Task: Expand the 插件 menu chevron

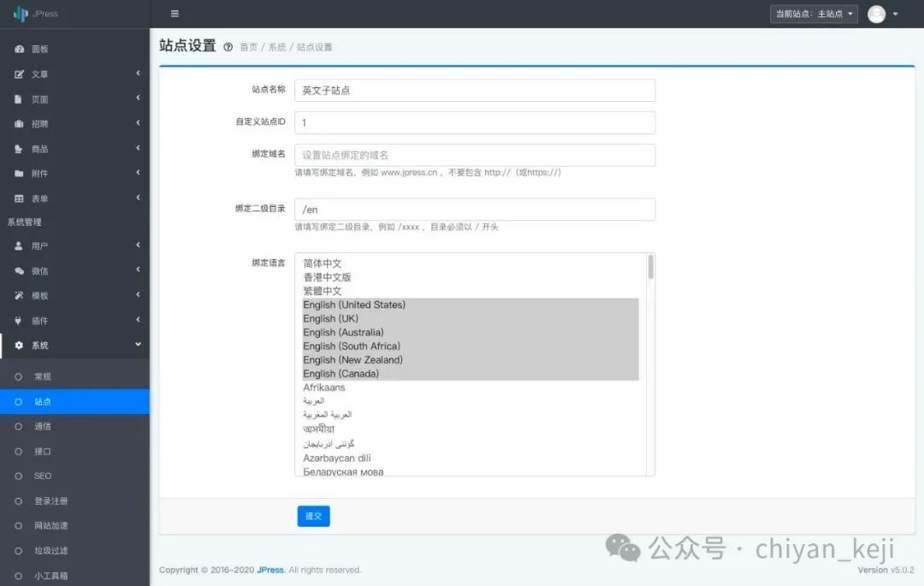Action: coord(138,320)
